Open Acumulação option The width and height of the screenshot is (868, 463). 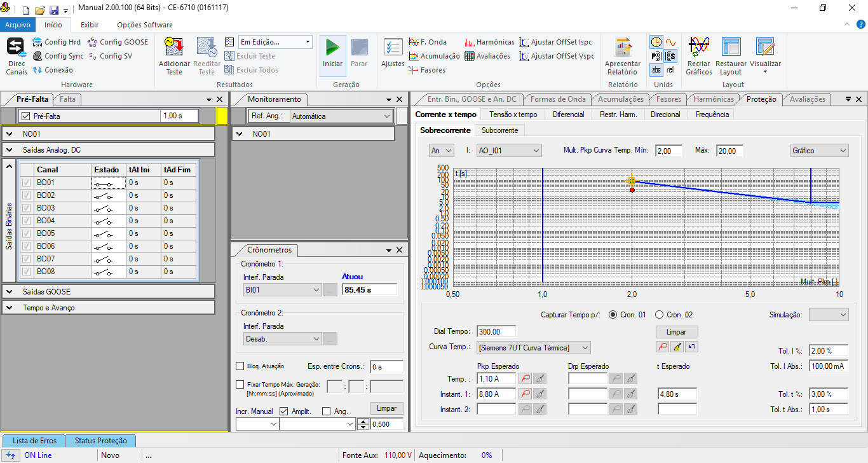click(x=435, y=56)
